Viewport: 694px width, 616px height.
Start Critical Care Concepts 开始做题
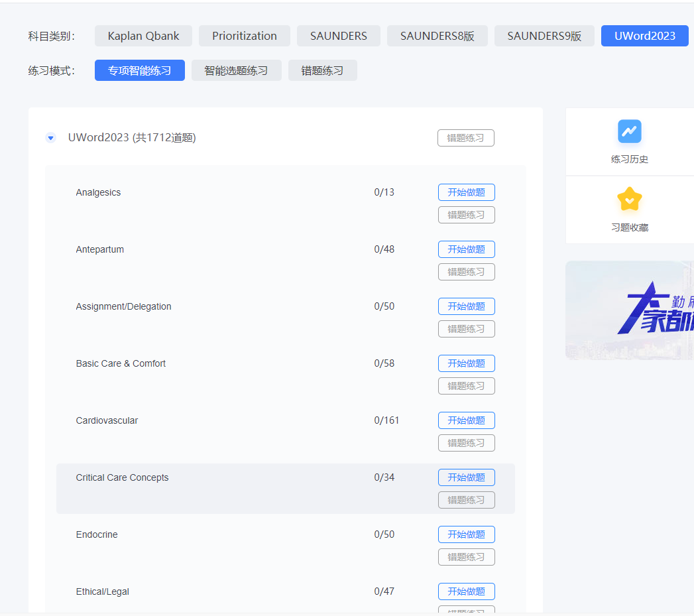tap(467, 477)
